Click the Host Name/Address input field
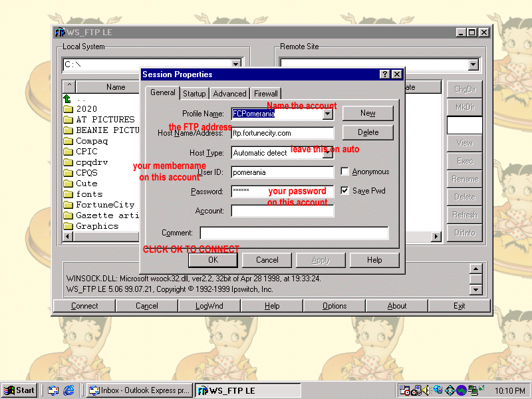 [282, 133]
